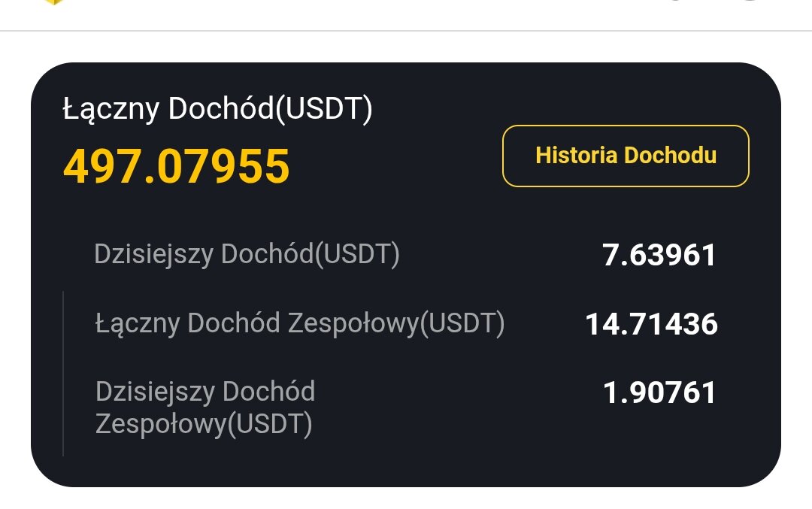Select the Dzisiejszy Dochód(USDT) row label
This screenshot has height=509, width=812.
pyautogui.click(x=247, y=254)
